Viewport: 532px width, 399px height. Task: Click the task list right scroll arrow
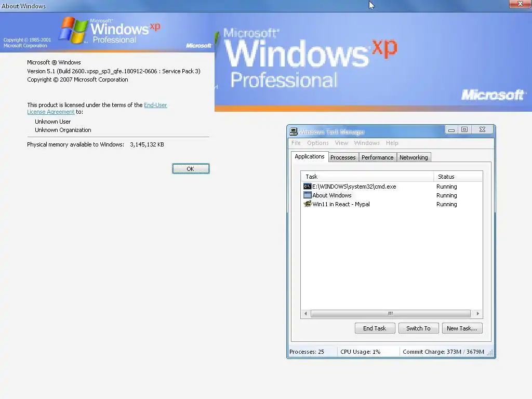pyautogui.click(x=478, y=313)
